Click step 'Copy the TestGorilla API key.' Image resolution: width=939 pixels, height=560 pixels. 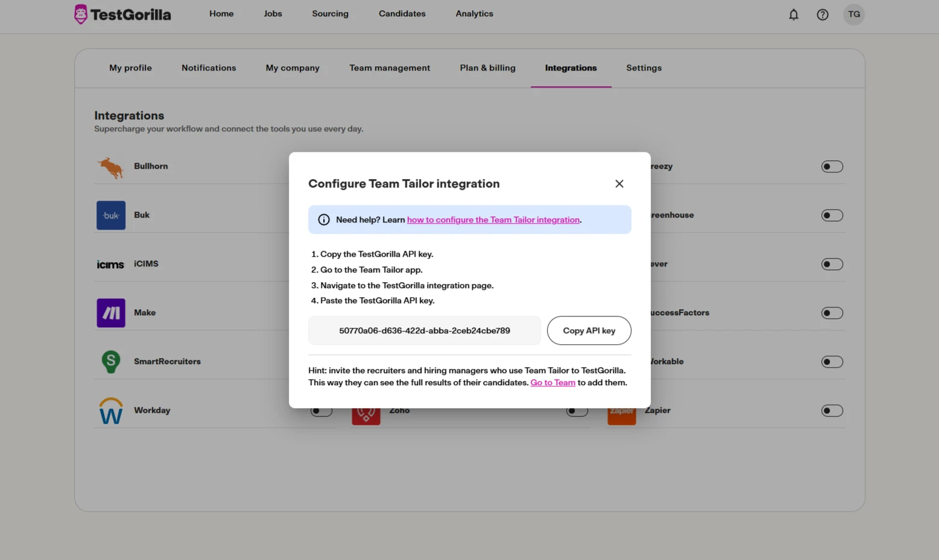pyautogui.click(x=377, y=254)
